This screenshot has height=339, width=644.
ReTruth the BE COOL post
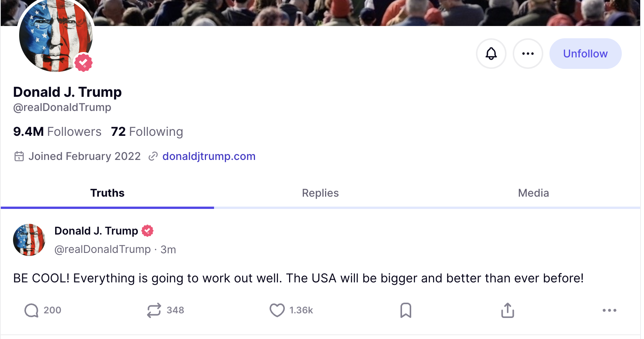tap(154, 310)
